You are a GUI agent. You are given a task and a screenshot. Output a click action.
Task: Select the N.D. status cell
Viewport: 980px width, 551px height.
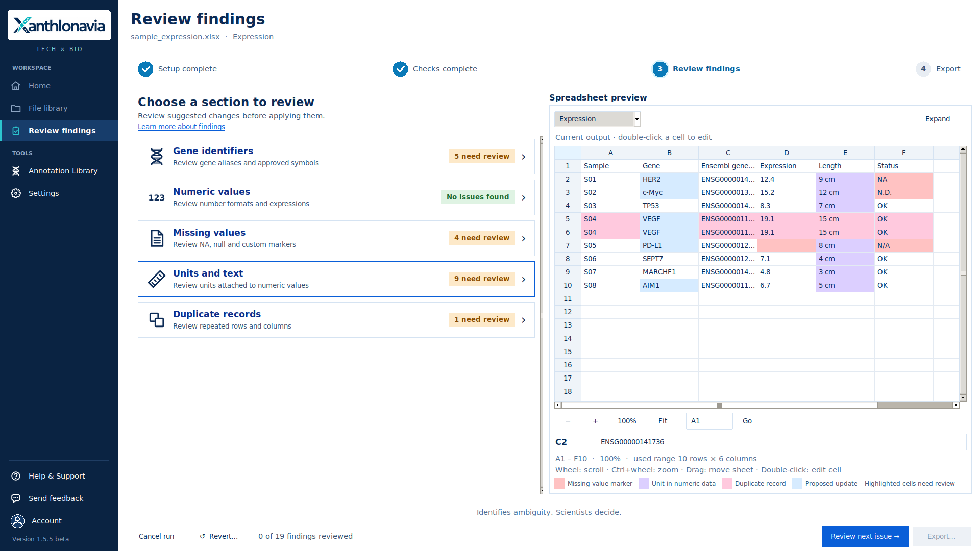click(x=904, y=192)
